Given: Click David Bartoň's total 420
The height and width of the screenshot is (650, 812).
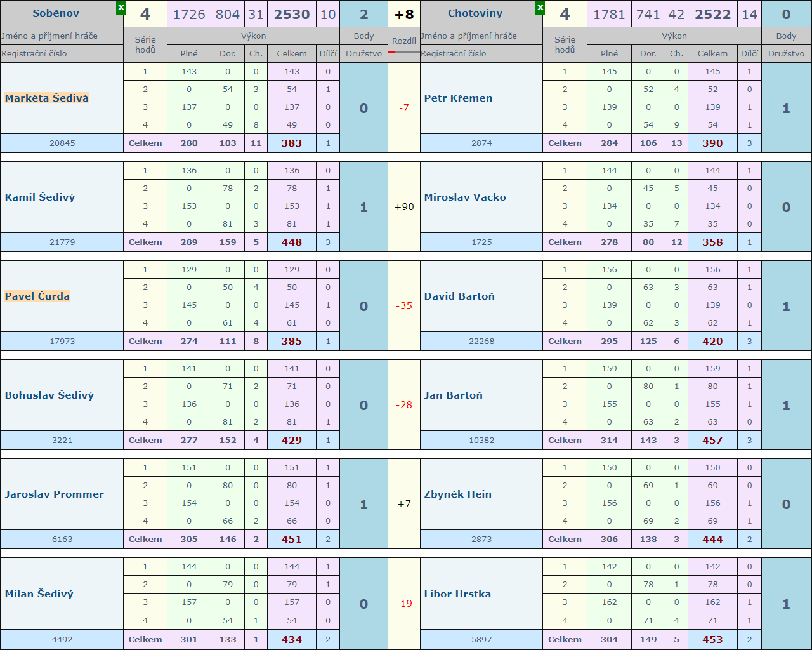Looking at the screenshot, I should [x=712, y=341].
